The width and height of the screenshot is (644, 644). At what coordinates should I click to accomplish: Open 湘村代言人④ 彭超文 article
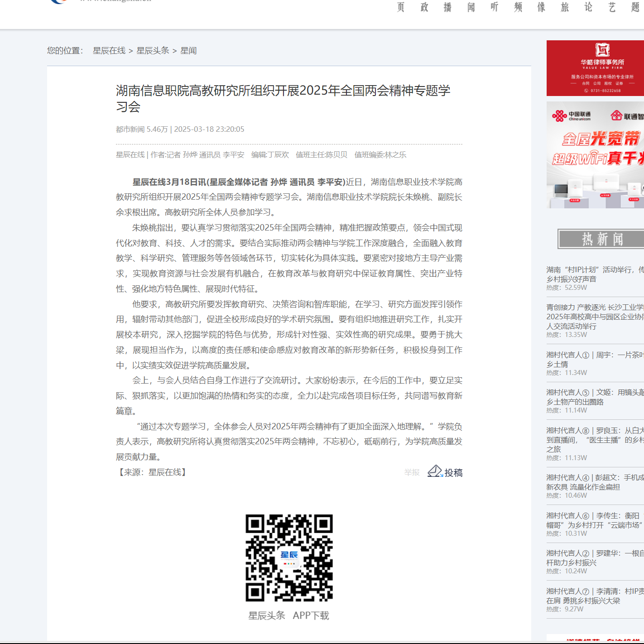point(595,482)
